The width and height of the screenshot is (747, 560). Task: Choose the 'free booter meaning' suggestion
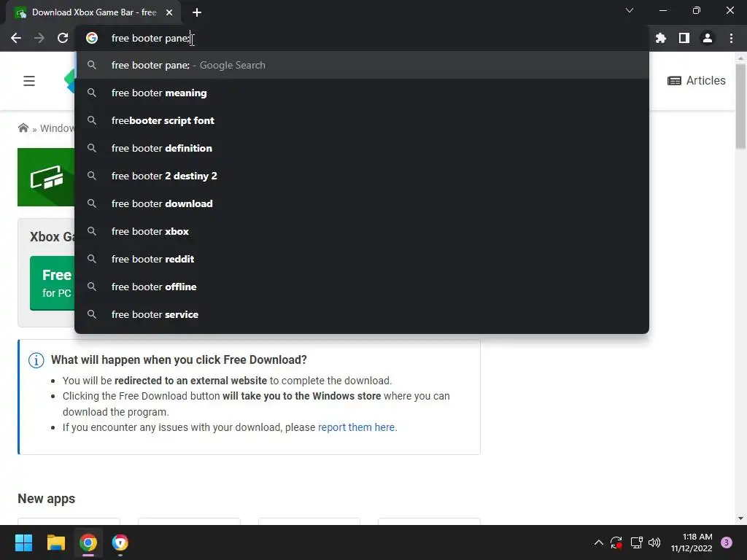(x=362, y=93)
